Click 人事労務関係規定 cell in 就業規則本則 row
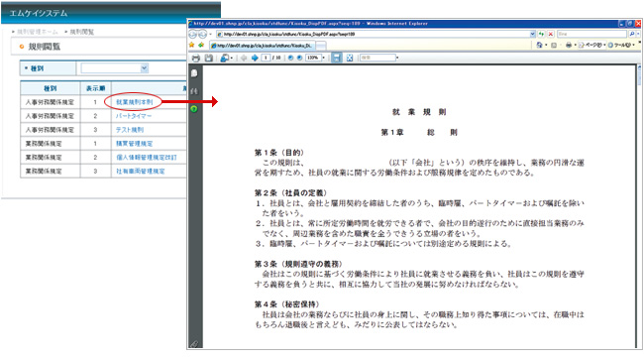 50,102
